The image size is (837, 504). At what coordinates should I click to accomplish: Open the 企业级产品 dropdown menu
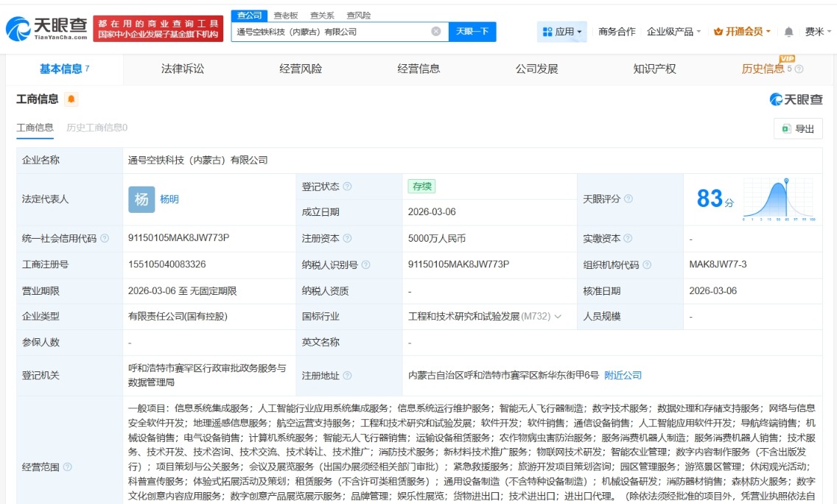[673, 32]
